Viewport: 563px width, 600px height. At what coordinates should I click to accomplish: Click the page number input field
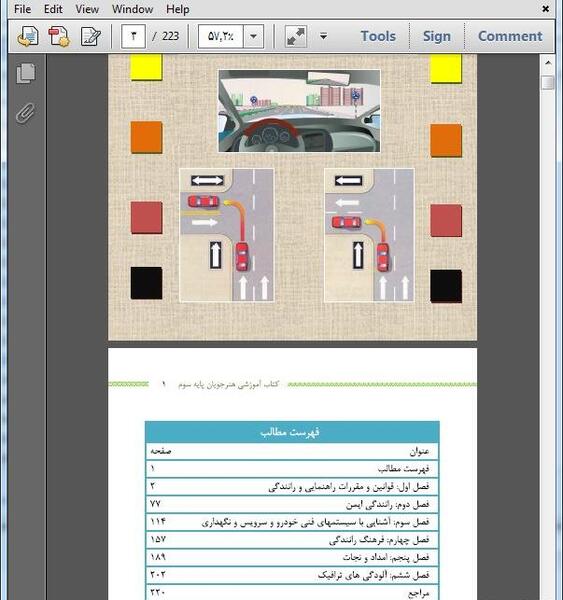pyautogui.click(x=133, y=36)
